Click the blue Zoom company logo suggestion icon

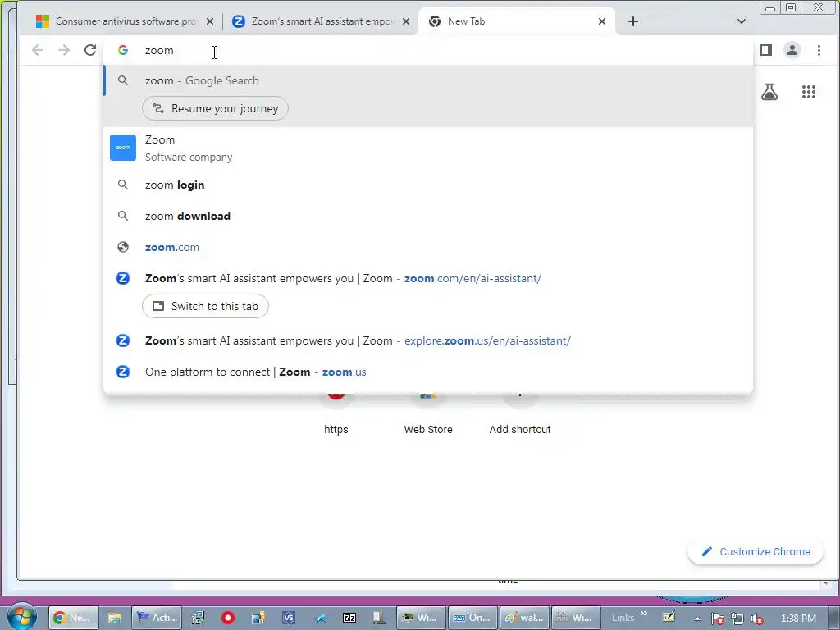(123, 148)
